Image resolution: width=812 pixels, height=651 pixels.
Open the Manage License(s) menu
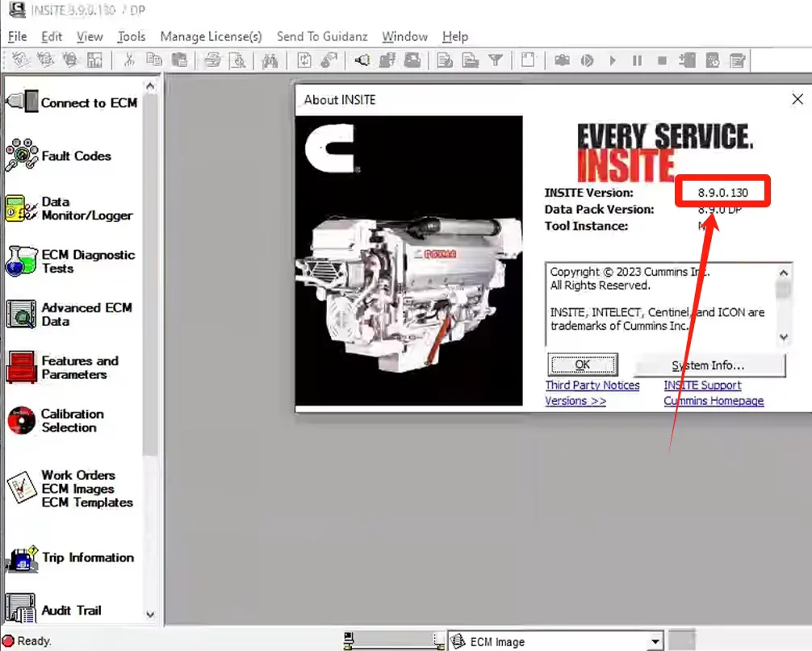click(x=211, y=36)
